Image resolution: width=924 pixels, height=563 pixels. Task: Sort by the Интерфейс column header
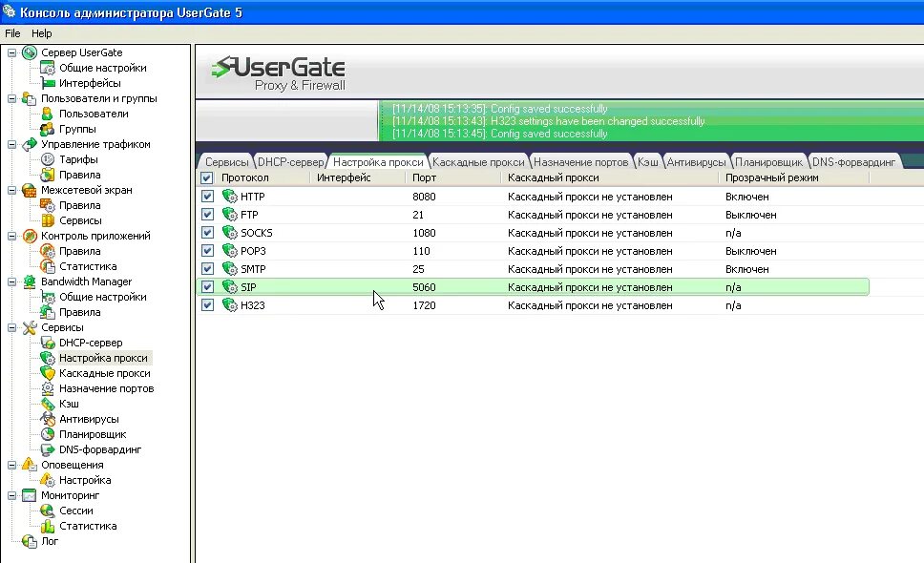tap(358, 177)
